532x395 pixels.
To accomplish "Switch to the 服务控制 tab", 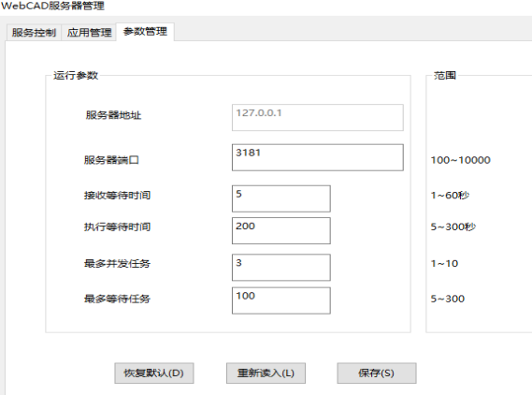I will click(x=34, y=33).
